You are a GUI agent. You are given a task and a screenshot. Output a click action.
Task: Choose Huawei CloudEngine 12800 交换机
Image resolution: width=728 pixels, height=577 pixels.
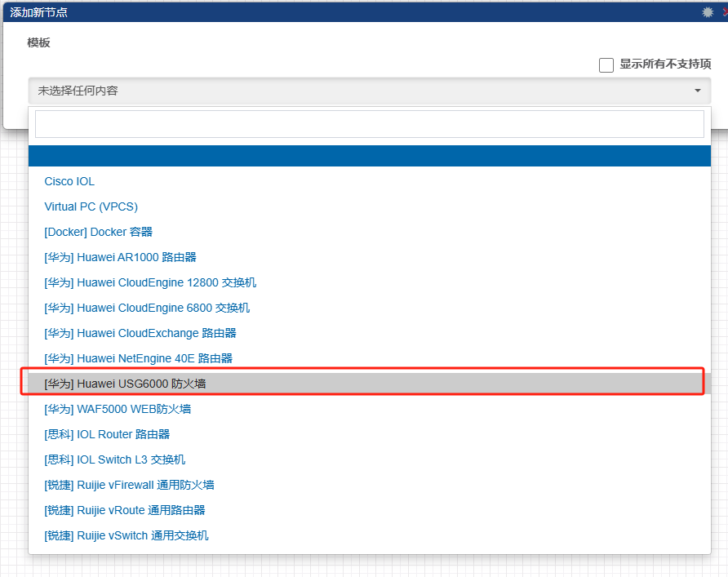click(370, 282)
